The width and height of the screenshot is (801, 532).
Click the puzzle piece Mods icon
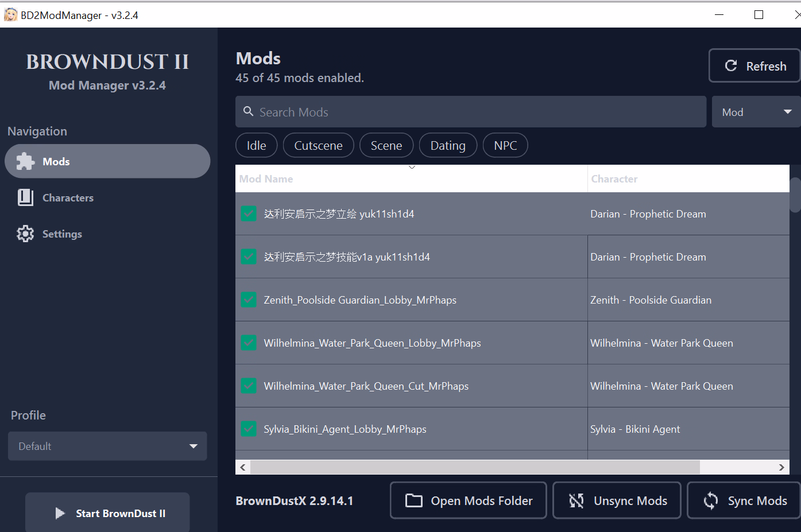[25, 162]
